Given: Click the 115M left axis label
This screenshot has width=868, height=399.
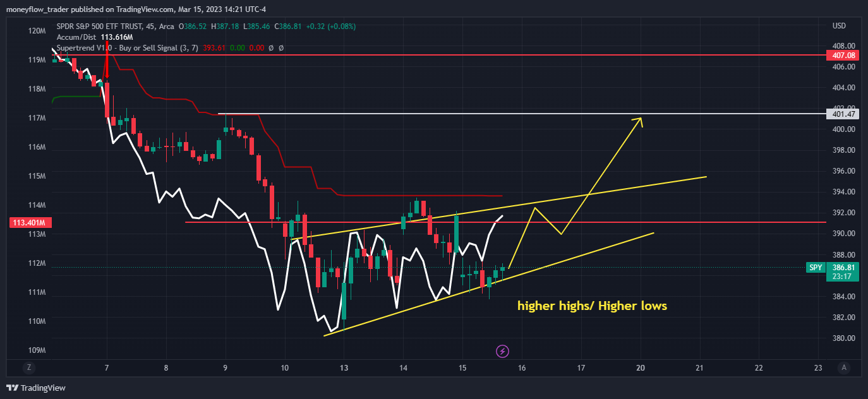Looking at the screenshot, I should (x=37, y=176).
